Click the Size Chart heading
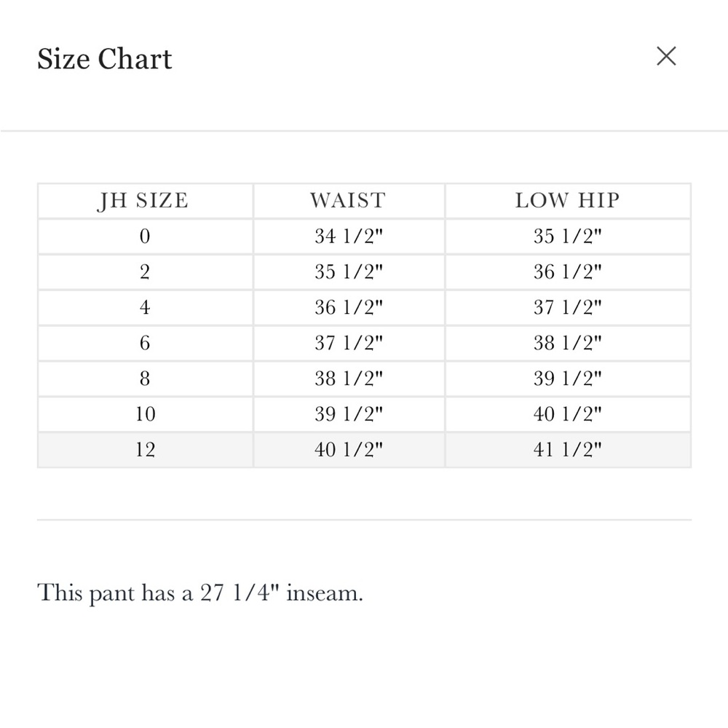Image resolution: width=728 pixels, height=728 pixels. click(x=104, y=59)
